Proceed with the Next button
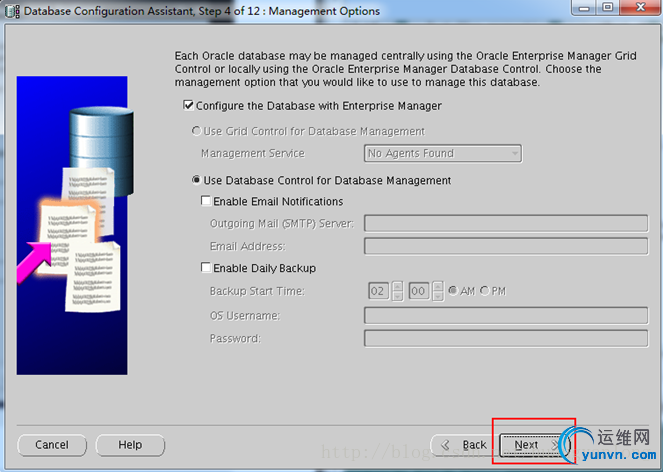The height and width of the screenshot is (472, 663). pyautogui.click(x=534, y=445)
